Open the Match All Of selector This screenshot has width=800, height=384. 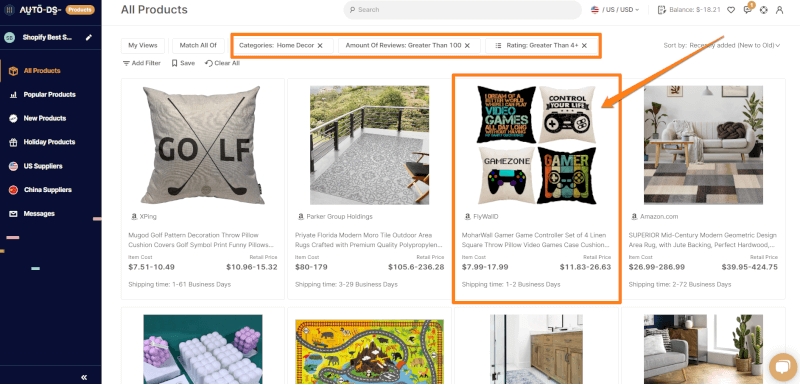(198, 45)
